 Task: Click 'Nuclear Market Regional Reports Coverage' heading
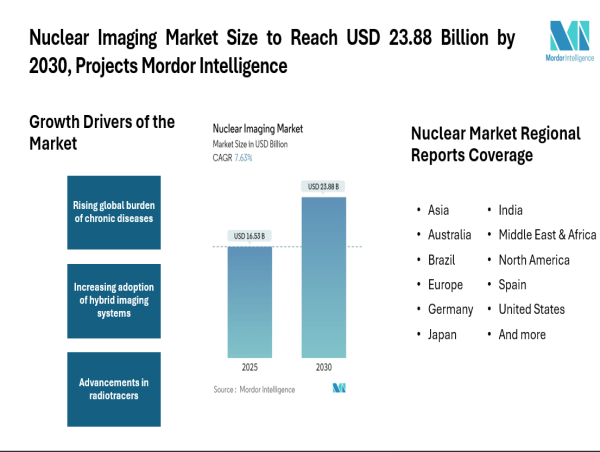click(x=496, y=144)
